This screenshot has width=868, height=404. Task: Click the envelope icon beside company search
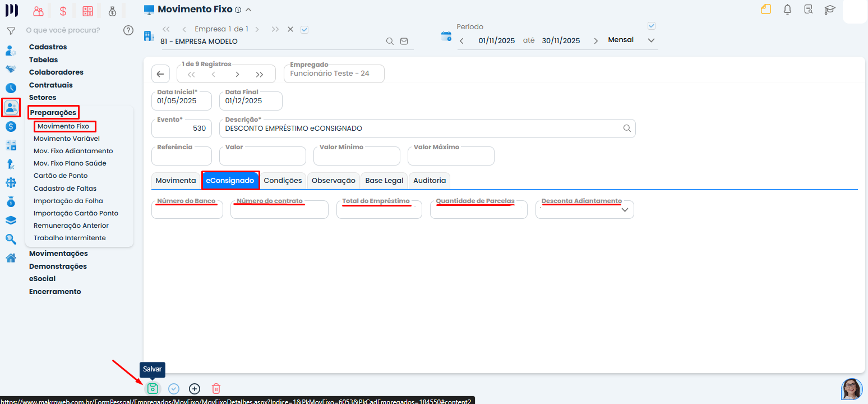404,42
